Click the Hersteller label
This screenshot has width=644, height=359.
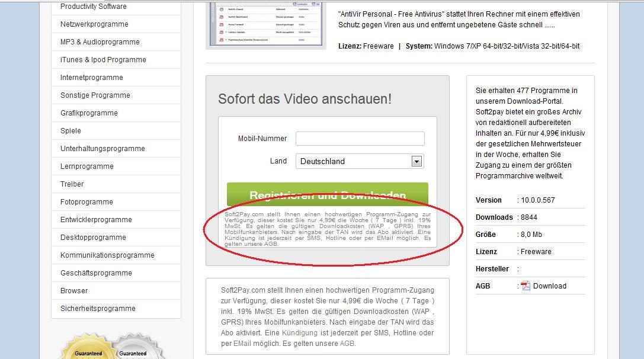[492, 269]
